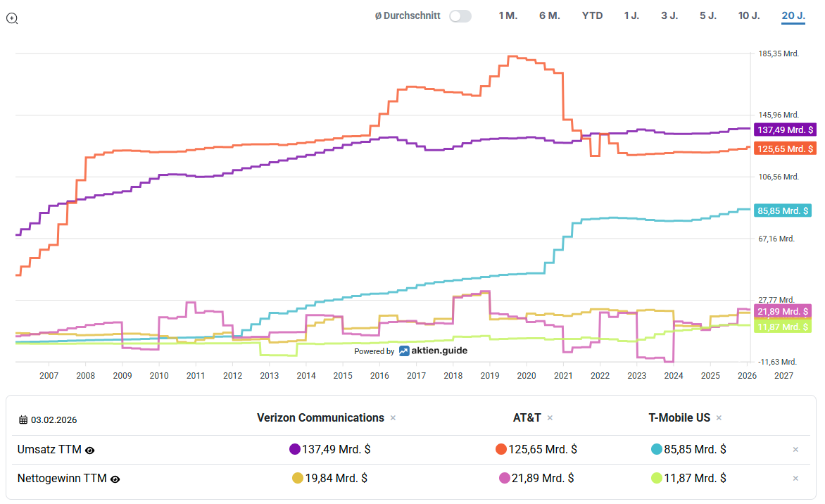Image resolution: width=825 pixels, height=504 pixels.
Task: Choose the 5 J. time range
Action: point(707,15)
